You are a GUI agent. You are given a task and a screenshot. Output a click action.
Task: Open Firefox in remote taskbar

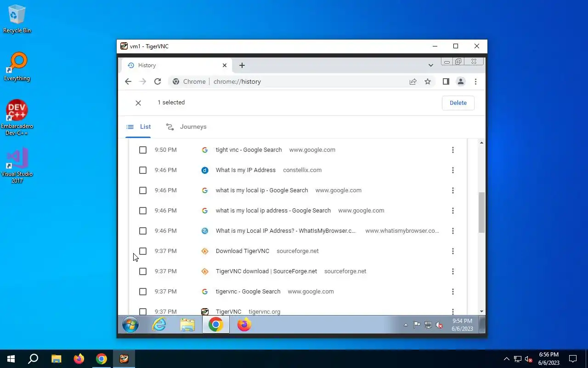tap(244, 325)
